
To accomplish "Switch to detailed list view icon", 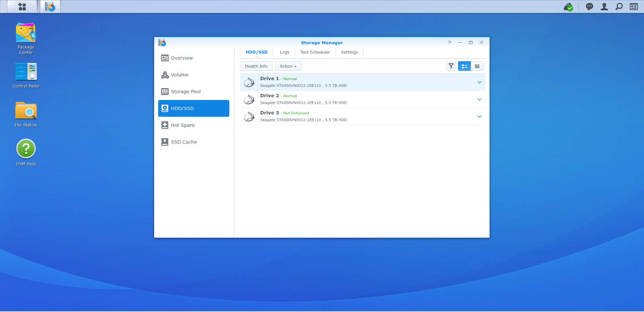I will [464, 66].
